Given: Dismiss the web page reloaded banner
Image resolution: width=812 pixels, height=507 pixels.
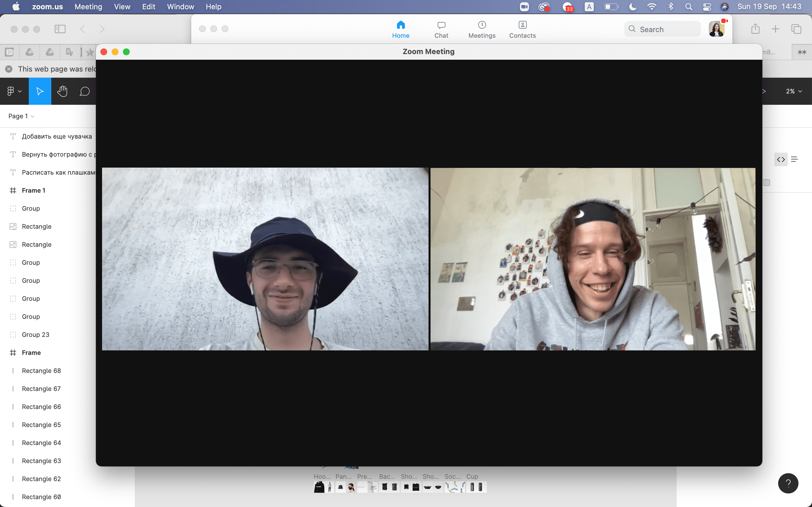Looking at the screenshot, I should [x=9, y=69].
